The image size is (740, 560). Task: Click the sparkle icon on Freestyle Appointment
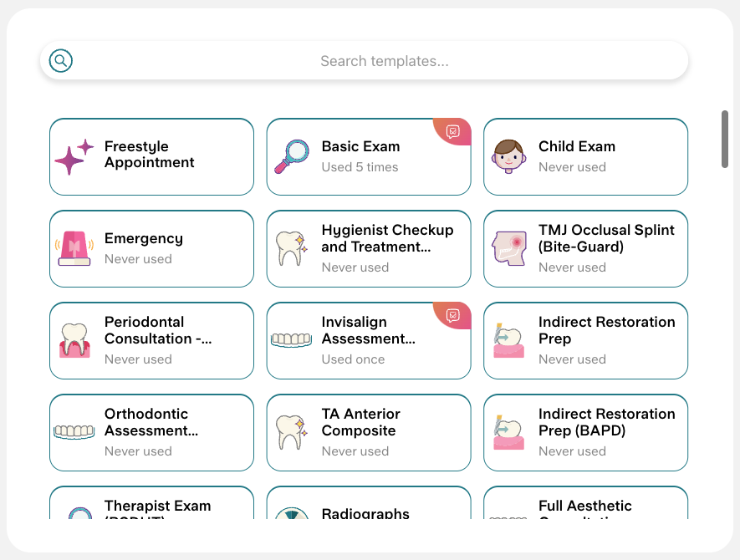click(74, 156)
